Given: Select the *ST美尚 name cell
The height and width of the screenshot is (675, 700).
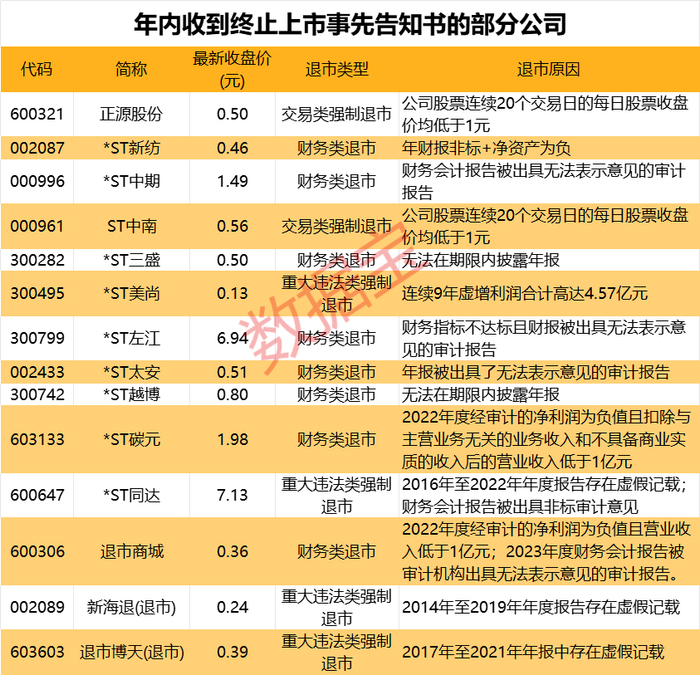Looking at the screenshot, I should pyautogui.click(x=131, y=293).
